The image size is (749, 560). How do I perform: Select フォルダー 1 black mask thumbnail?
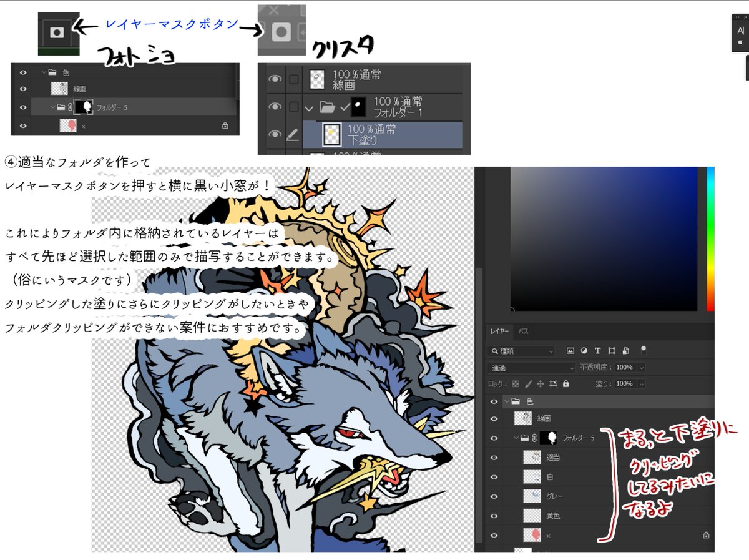pyautogui.click(x=358, y=107)
